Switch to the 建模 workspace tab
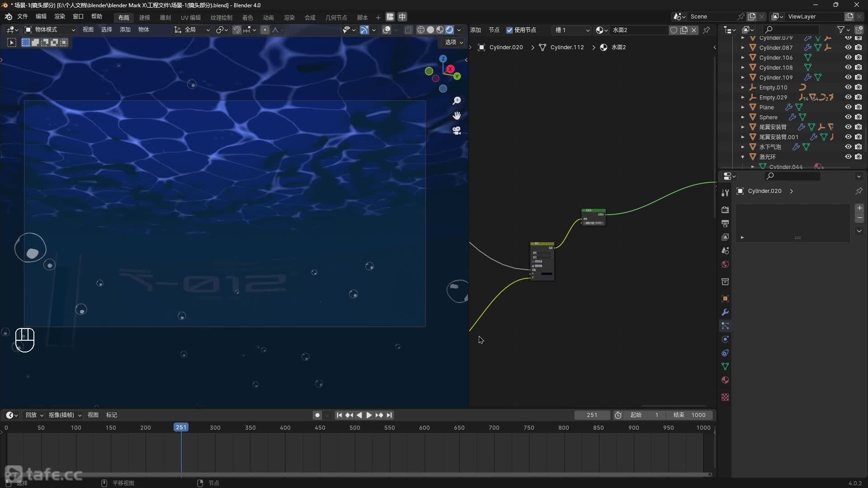The height and width of the screenshot is (488, 868). point(145,18)
